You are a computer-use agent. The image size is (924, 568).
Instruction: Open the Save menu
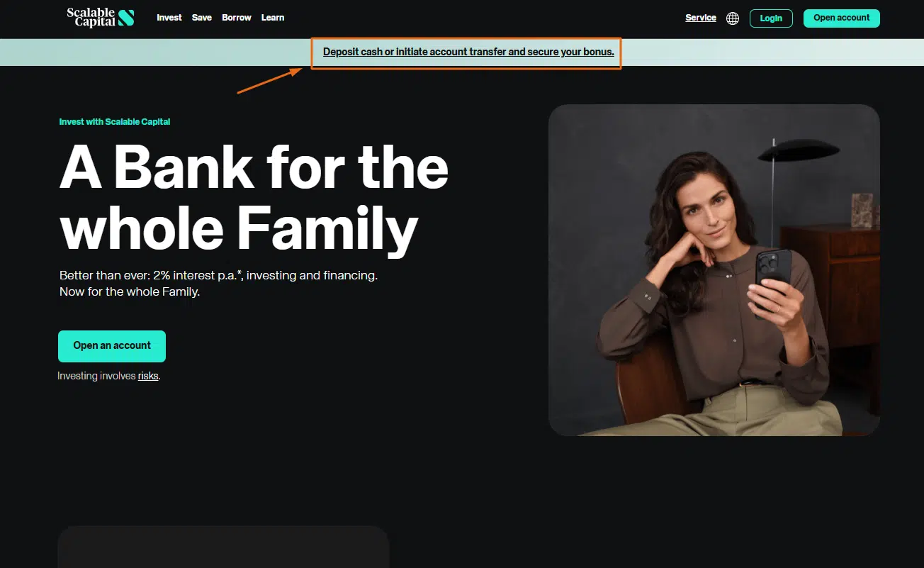point(202,18)
